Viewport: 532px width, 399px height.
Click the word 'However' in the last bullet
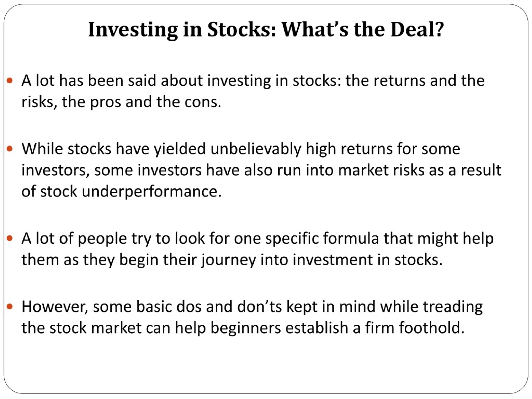coord(53,307)
